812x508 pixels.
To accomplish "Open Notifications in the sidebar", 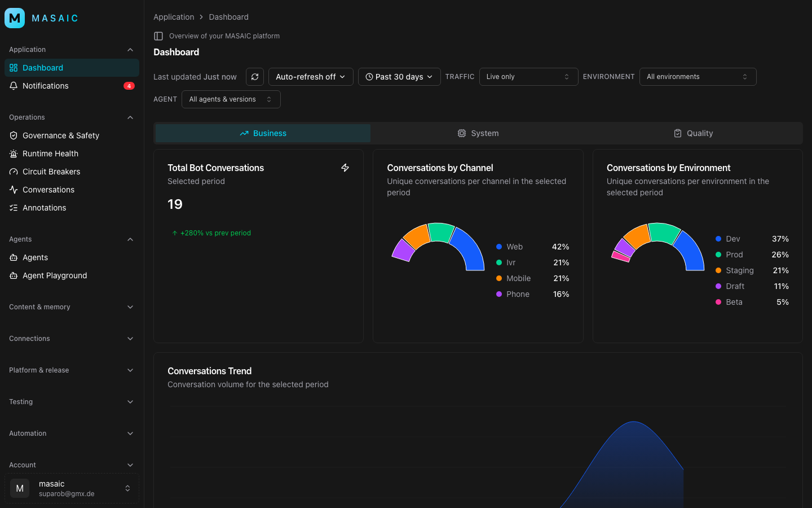I will 72,86.
